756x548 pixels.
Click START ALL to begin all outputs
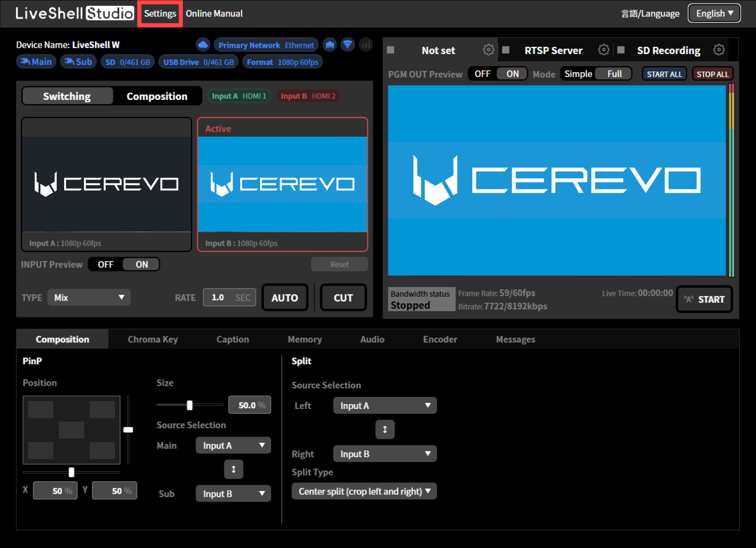click(664, 73)
